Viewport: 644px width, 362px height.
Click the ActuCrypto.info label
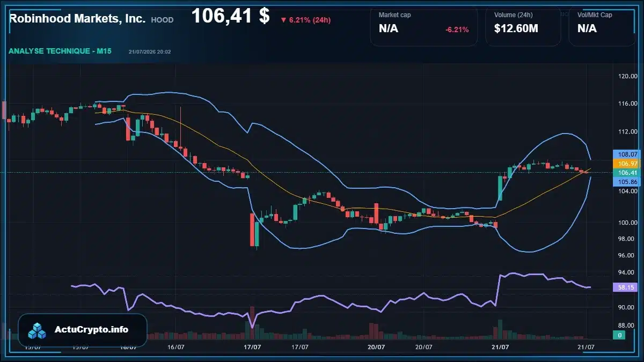click(x=92, y=330)
